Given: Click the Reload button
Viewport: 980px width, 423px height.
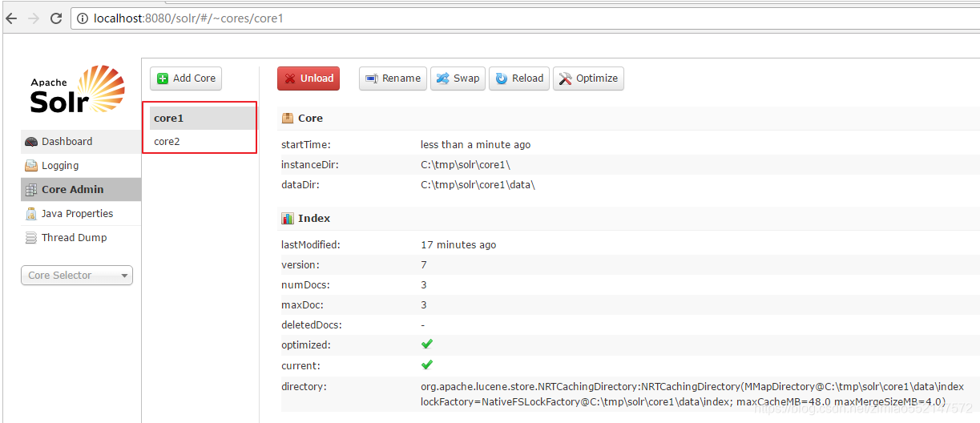Looking at the screenshot, I should [x=519, y=78].
